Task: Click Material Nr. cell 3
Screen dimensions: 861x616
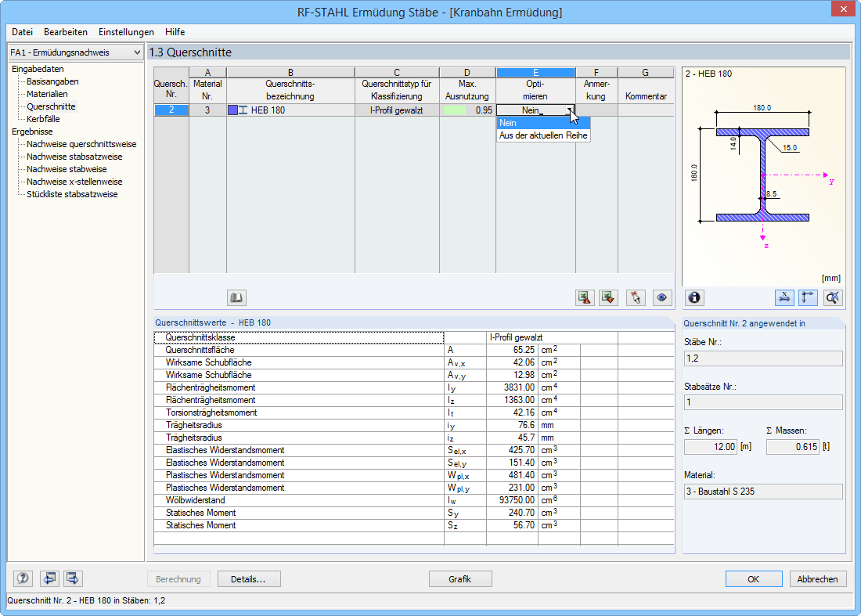Action: (207, 110)
